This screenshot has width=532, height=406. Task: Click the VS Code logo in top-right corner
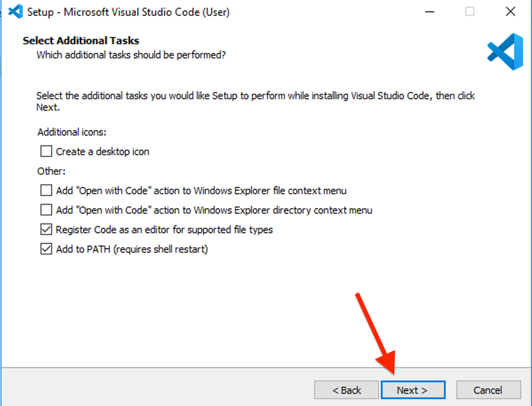coord(504,52)
